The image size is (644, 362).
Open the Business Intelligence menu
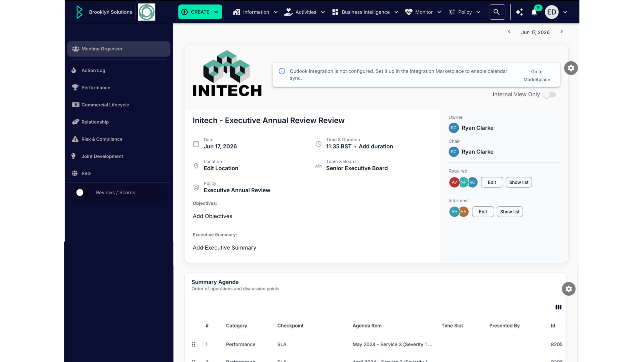tap(365, 12)
